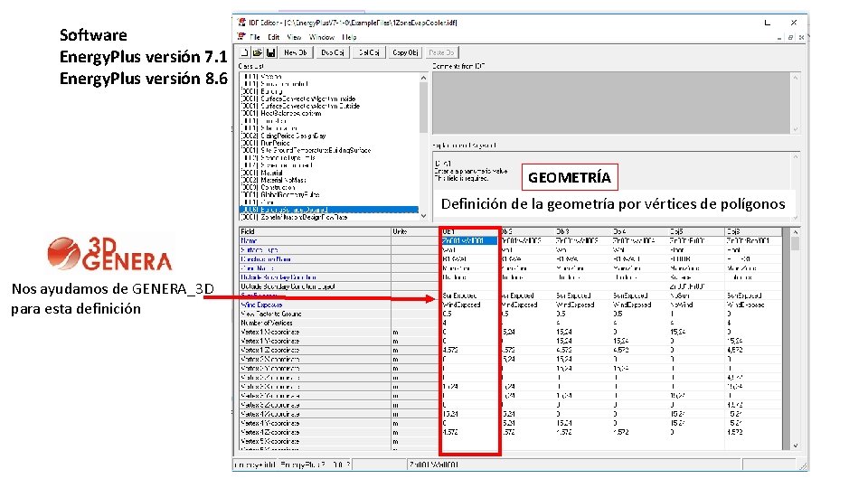Select the Material class entry
Viewport: 868px width, 488px height.
[x=262, y=173]
